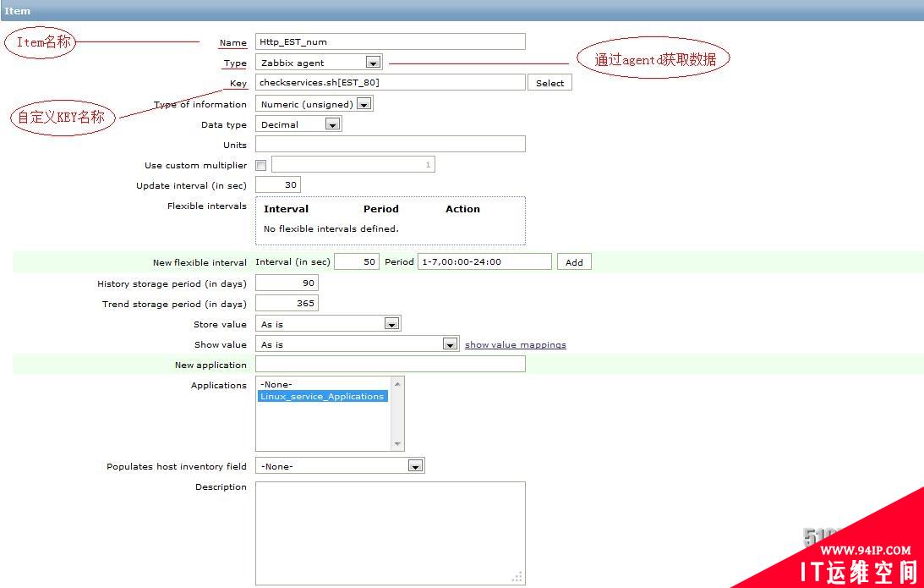The height and width of the screenshot is (588, 924).
Task: Select -None- in the Applications list
Action: point(323,385)
